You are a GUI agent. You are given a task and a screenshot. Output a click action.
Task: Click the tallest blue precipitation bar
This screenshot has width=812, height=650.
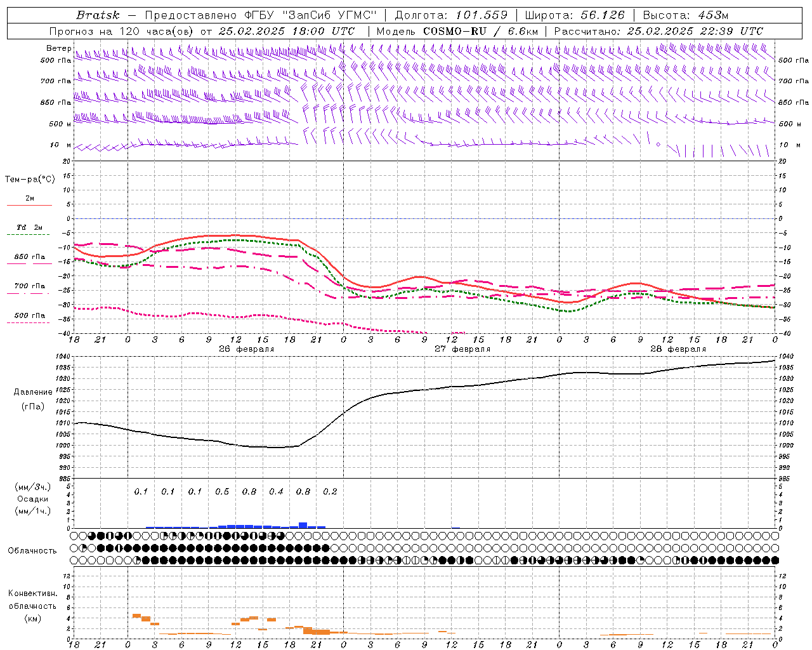click(x=303, y=525)
